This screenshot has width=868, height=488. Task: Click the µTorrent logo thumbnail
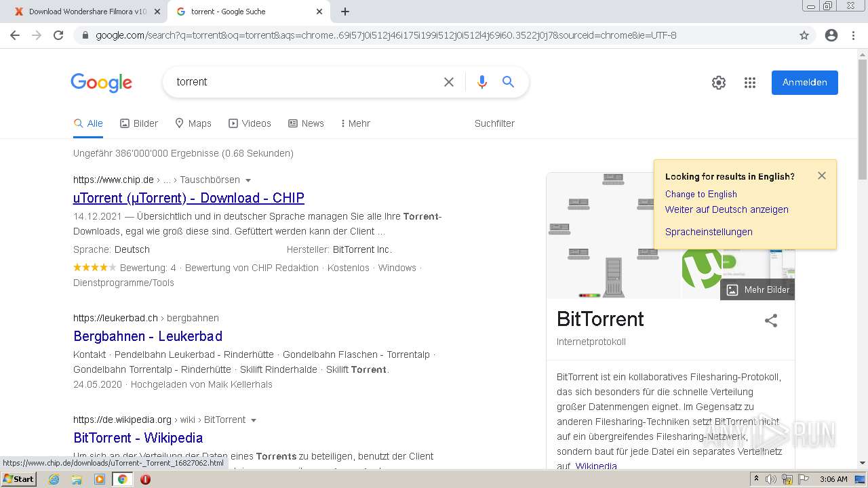click(x=701, y=268)
